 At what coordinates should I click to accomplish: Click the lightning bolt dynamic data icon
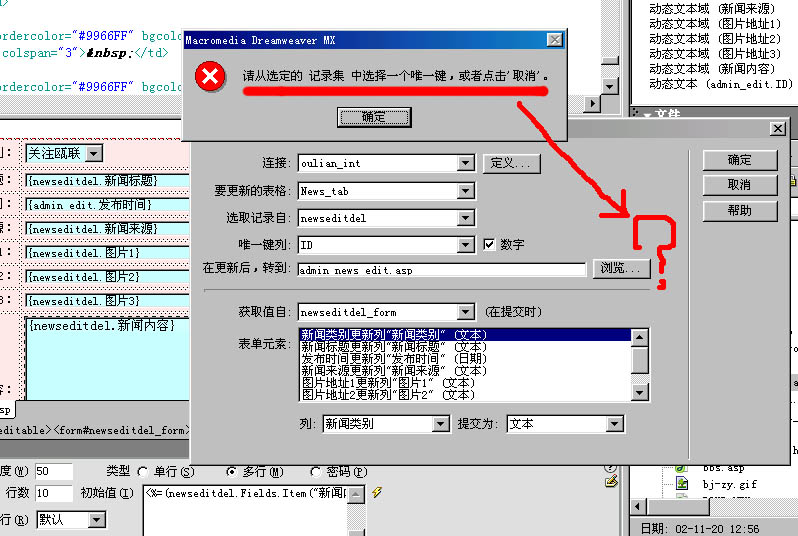(x=377, y=493)
